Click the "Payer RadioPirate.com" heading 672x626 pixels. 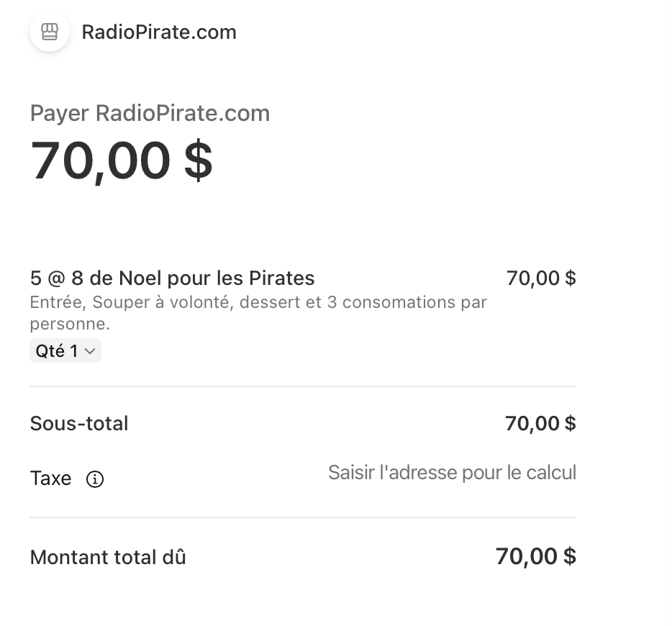coord(150,113)
